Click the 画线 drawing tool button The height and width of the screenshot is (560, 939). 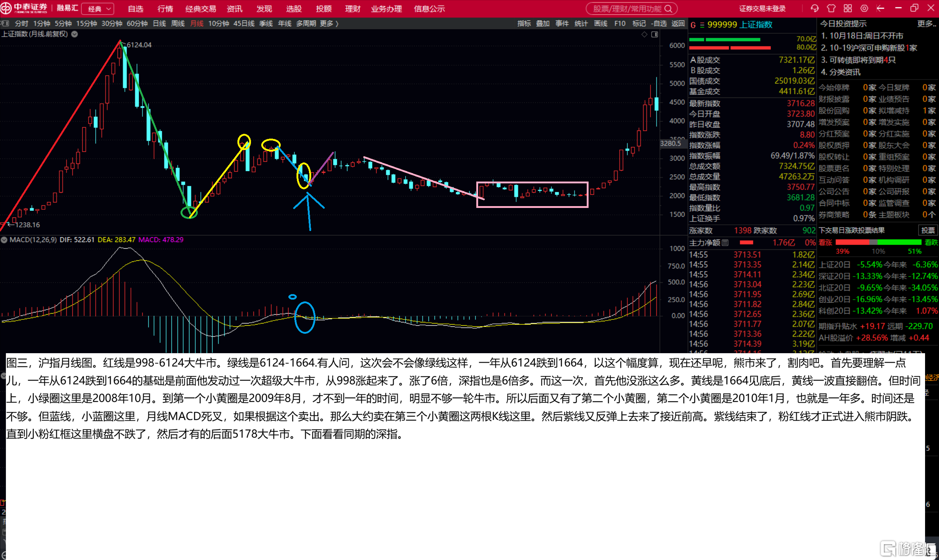pos(600,23)
